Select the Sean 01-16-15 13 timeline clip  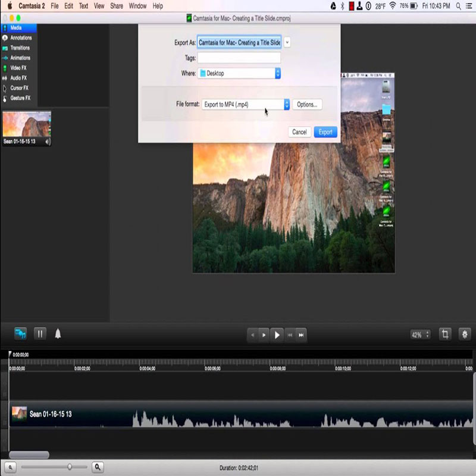[x=241, y=414]
